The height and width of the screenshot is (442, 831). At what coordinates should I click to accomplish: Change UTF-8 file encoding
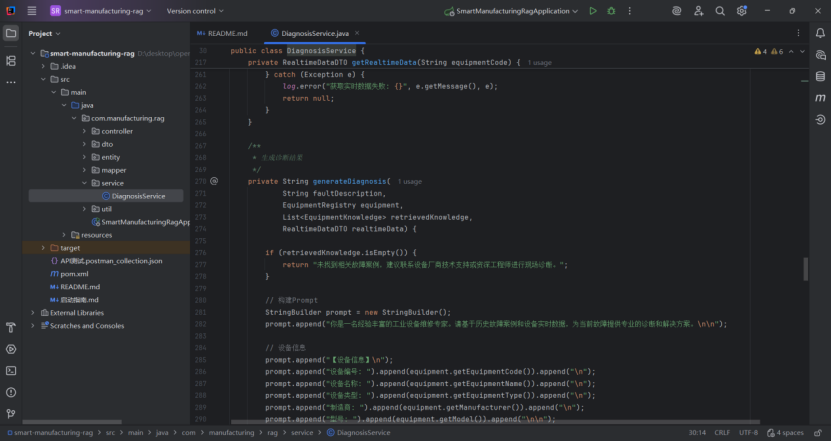coord(748,432)
